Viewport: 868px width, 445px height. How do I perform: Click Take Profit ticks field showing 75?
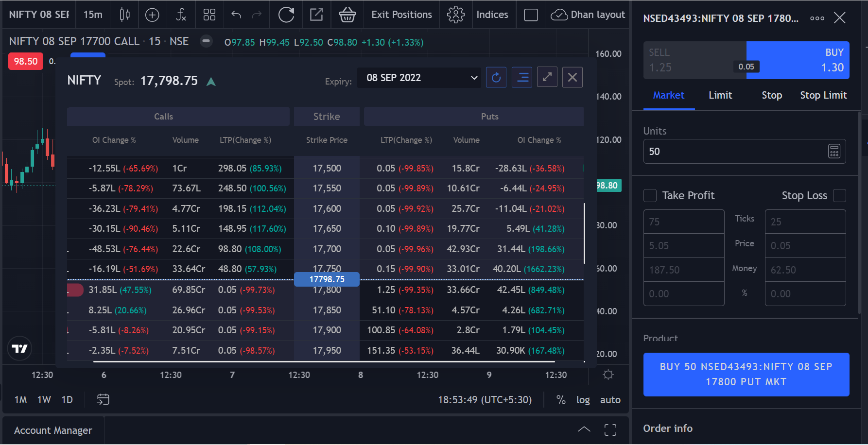point(684,222)
